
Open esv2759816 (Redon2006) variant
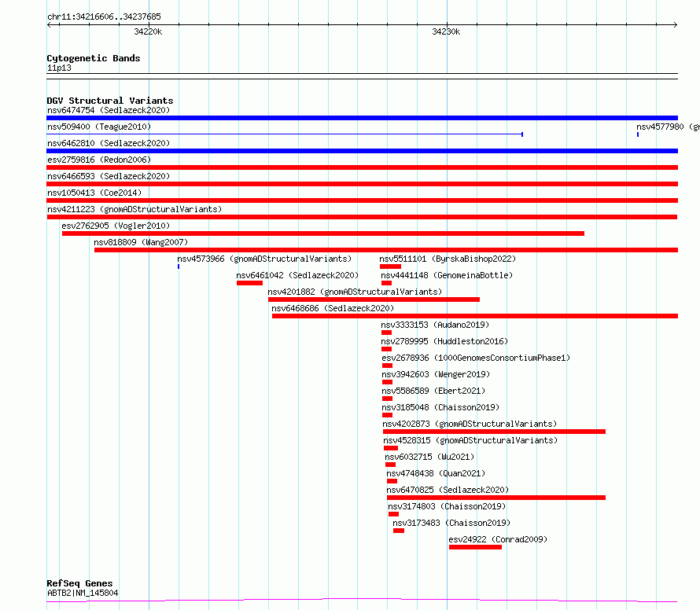point(99,160)
